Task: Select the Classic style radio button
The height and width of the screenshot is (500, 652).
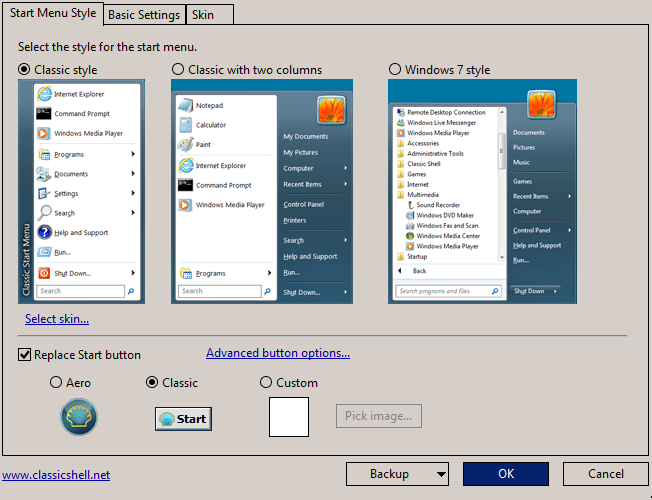Action: coord(24,69)
